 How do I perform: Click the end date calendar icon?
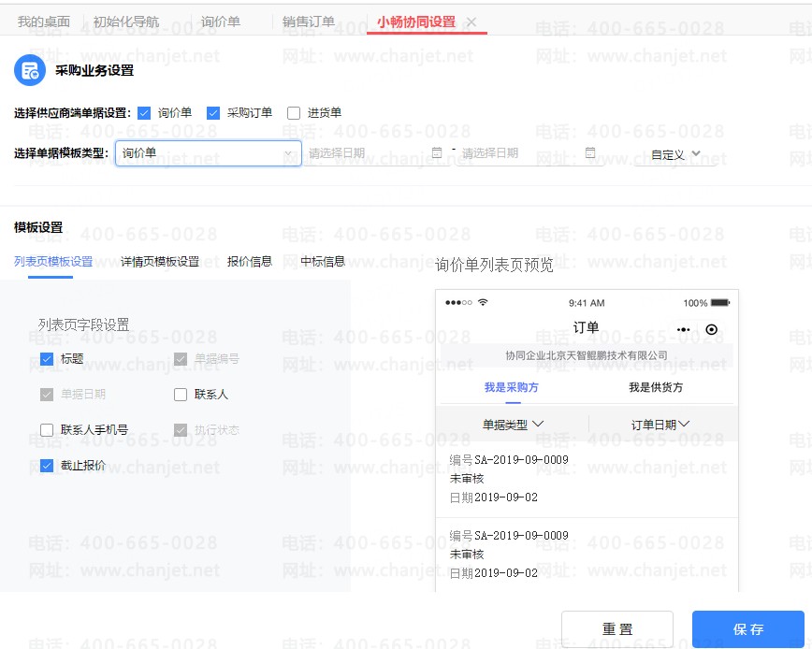pyautogui.click(x=590, y=152)
